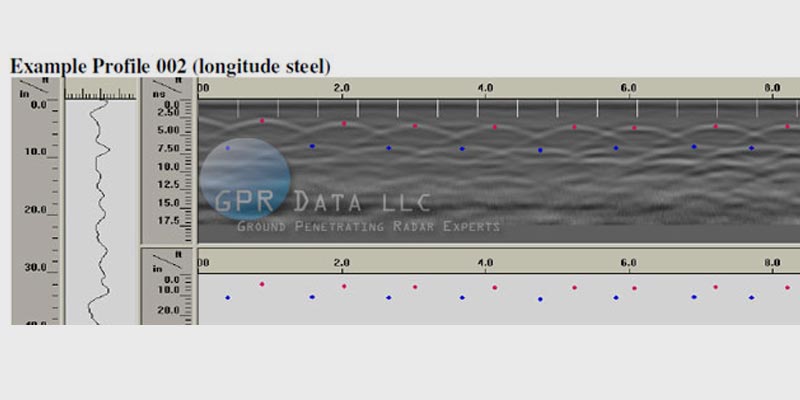Click the 2.50 ns tick label
800x400 pixels.
[170, 112]
